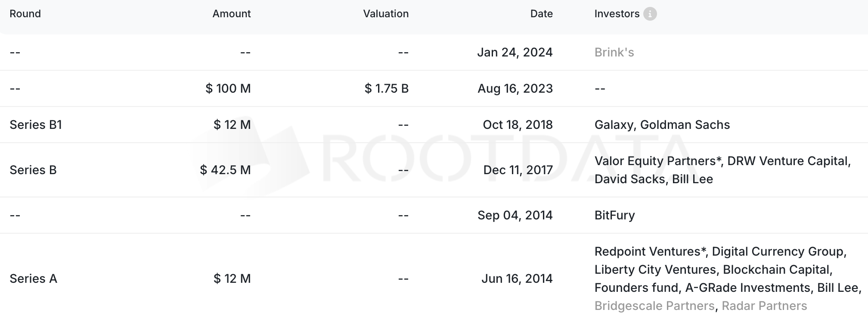Select the David Sacks investor link

(629, 179)
